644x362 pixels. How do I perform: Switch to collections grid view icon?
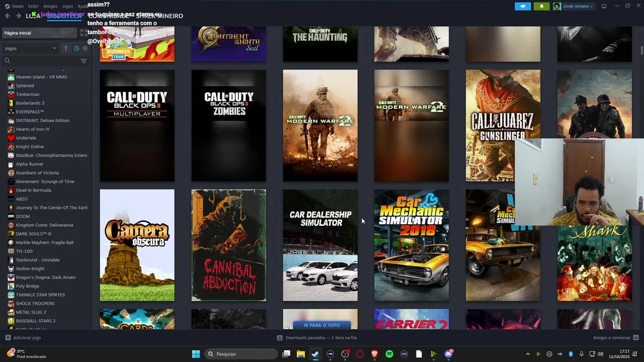[x=83, y=33]
